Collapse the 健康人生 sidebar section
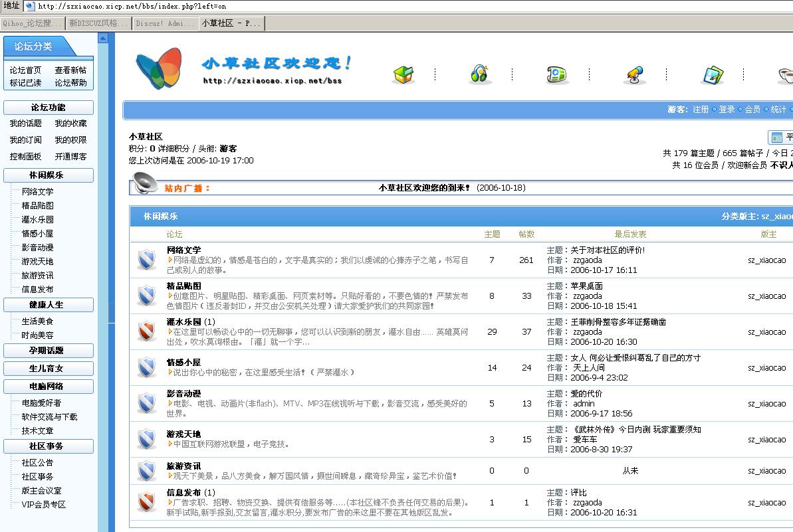The image size is (793, 532). tap(49, 305)
